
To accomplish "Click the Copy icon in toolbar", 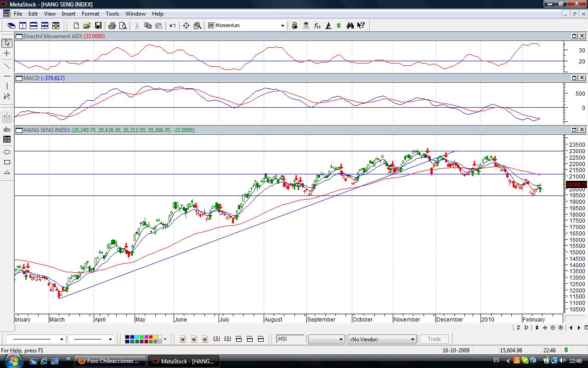I will pyautogui.click(x=148, y=26).
